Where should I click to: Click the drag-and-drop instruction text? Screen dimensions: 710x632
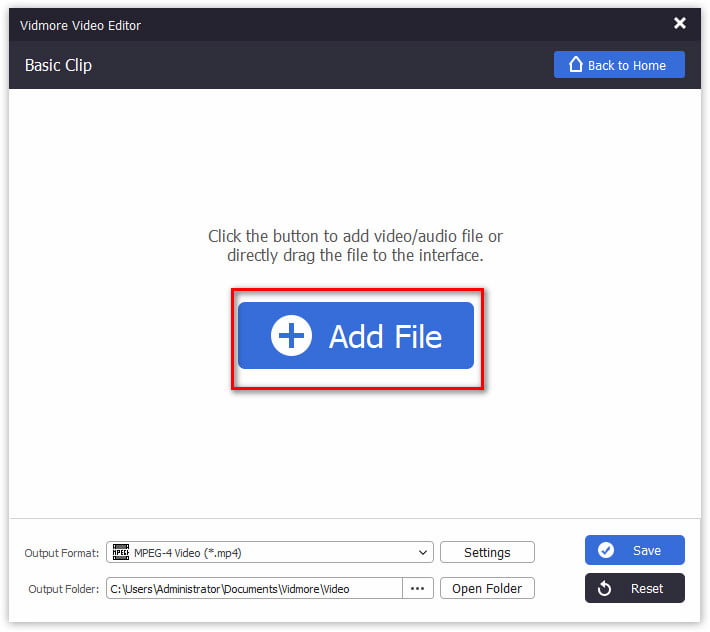[x=355, y=246]
